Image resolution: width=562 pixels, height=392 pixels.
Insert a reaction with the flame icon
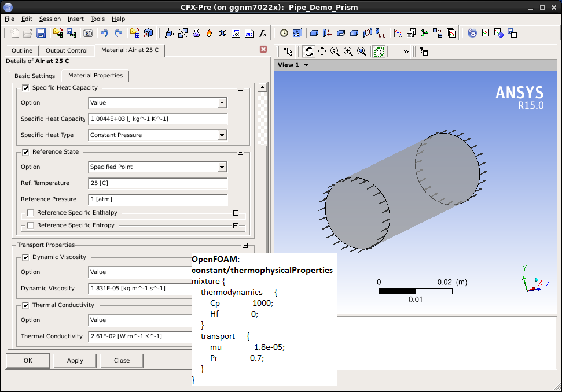[210, 34]
